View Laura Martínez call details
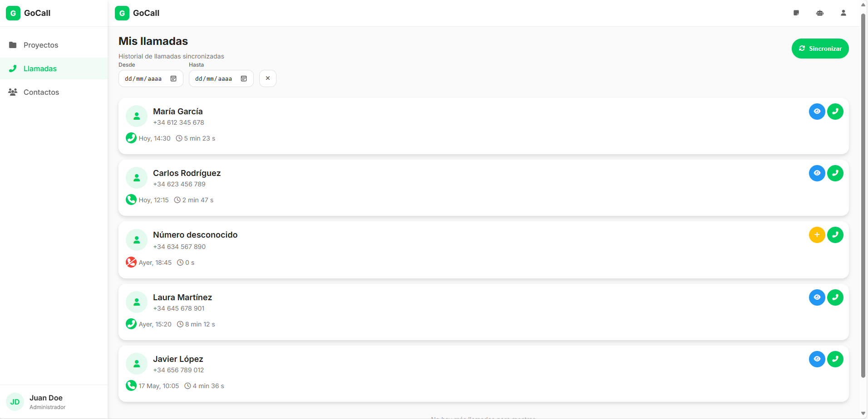The width and height of the screenshot is (868, 419). (817, 297)
